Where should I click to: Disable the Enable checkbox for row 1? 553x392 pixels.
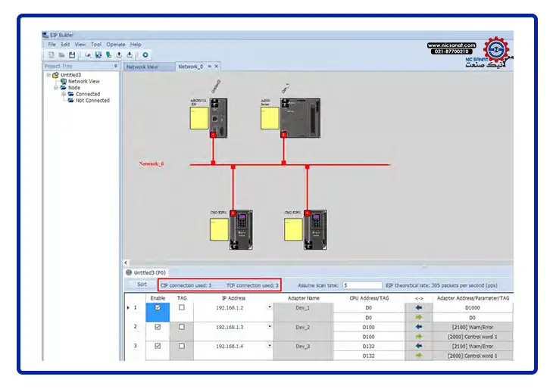[x=158, y=308]
